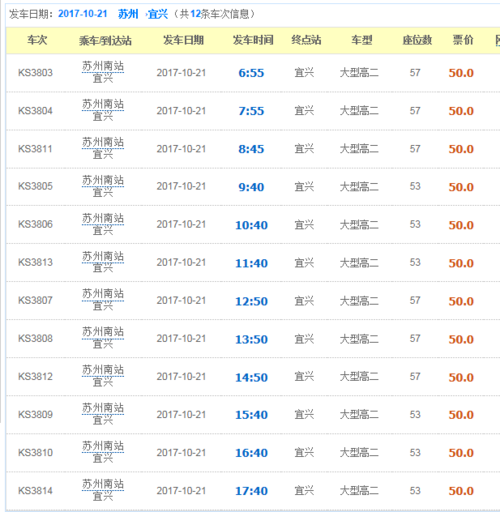Viewport: 500px width, 512px height.
Task: Click seat count 53 in KS3810 row
Action: 415,453
